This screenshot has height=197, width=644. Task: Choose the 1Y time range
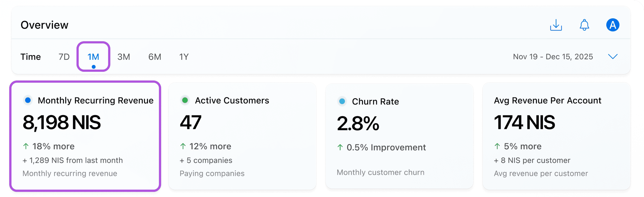coord(184,57)
